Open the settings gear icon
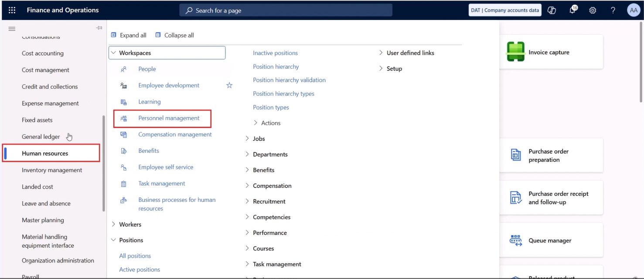644x279 pixels. pyautogui.click(x=593, y=10)
